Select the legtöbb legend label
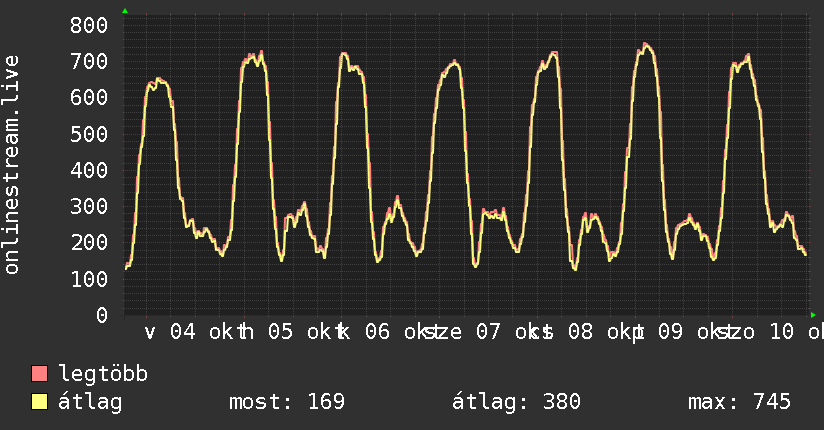This screenshot has height=430, width=824. (103, 374)
